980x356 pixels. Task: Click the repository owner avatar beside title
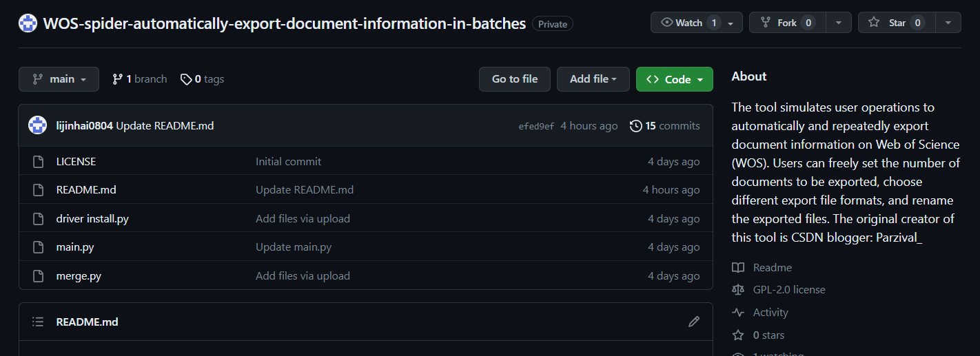pos(28,23)
